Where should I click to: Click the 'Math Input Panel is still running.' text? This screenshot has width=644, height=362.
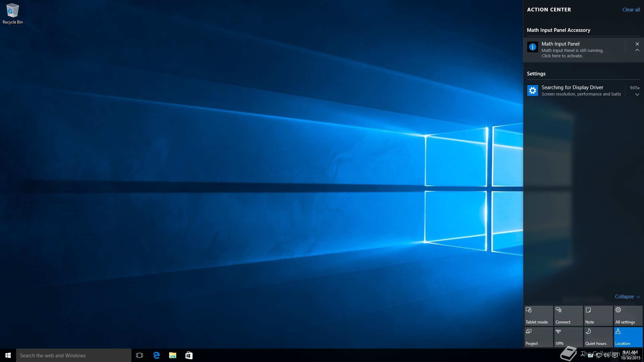(x=573, y=51)
